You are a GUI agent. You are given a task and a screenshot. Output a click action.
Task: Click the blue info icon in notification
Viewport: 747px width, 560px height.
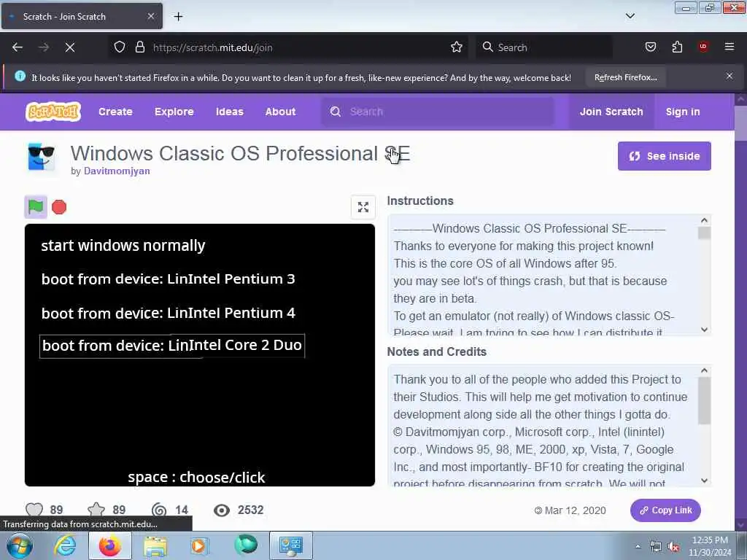(20, 76)
